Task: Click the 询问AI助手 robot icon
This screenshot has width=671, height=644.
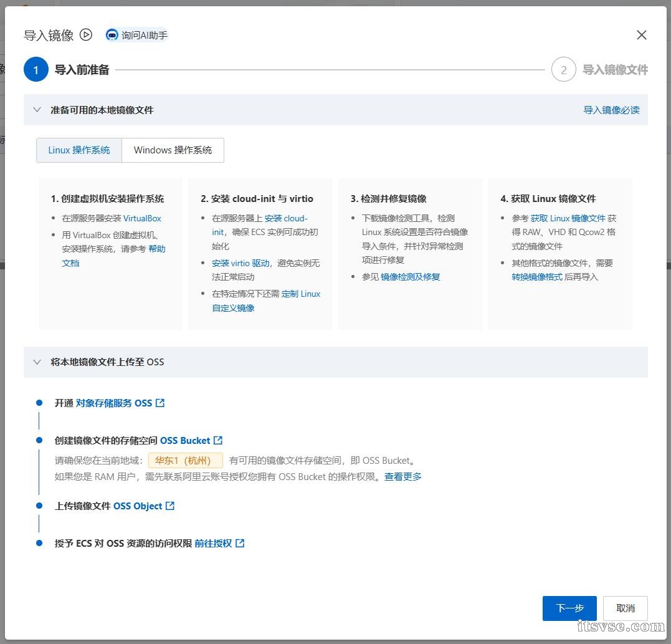Action: coord(112,35)
